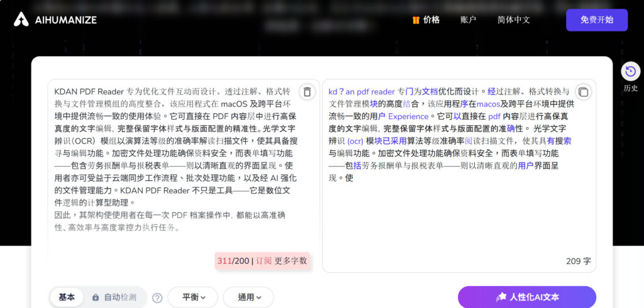Click the question mark help icon
Screen dimensions: 644x308
[x=157, y=298]
